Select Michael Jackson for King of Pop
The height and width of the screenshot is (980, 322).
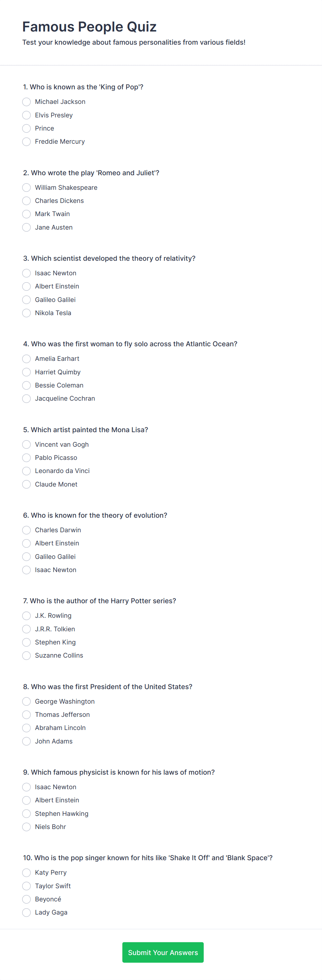pos(26,102)
